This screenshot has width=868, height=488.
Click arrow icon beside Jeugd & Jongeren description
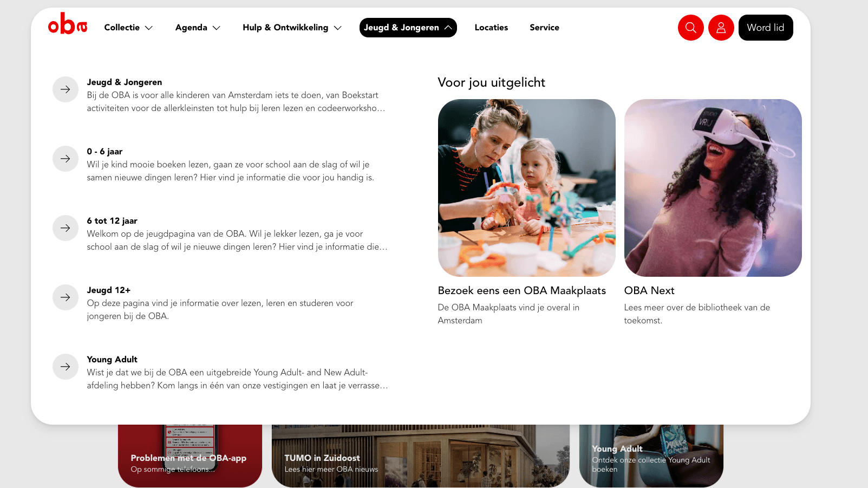66,89
